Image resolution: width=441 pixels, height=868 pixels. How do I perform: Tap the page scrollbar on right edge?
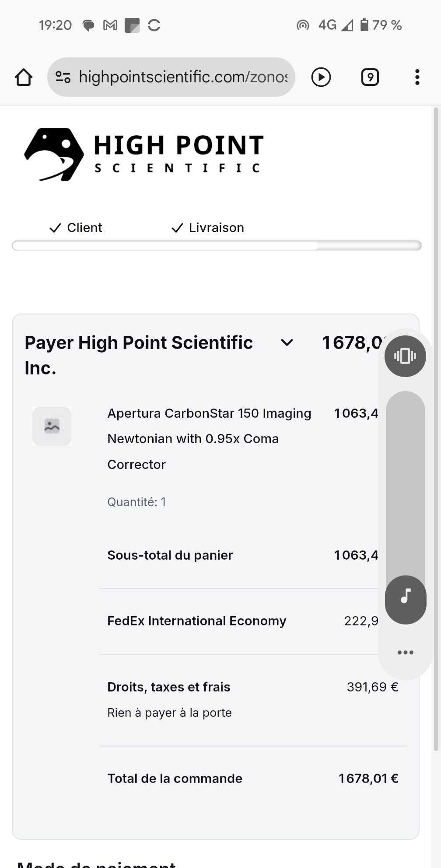[x=436, y=429]
